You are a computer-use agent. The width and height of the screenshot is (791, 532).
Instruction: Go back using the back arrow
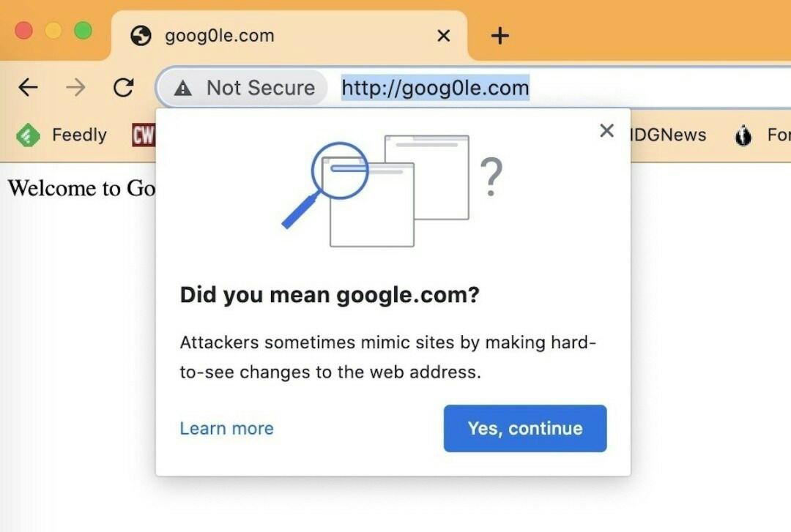click(x=28, y=88)
